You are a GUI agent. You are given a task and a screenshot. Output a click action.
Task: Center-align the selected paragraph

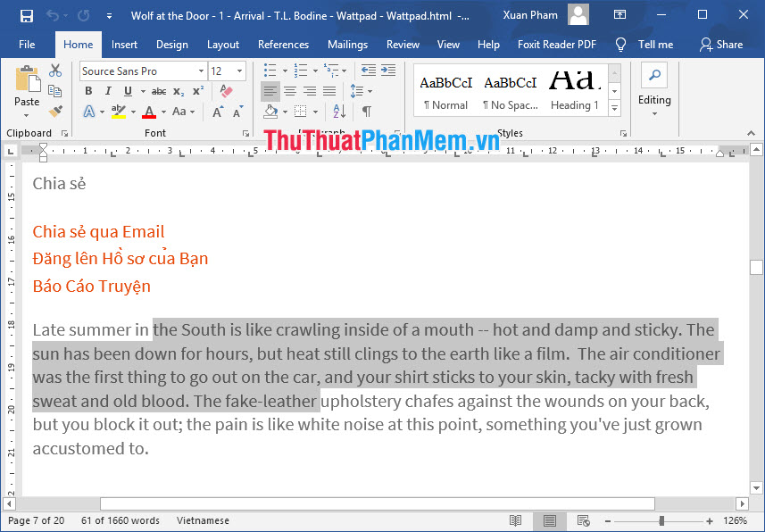pos(292,90)
